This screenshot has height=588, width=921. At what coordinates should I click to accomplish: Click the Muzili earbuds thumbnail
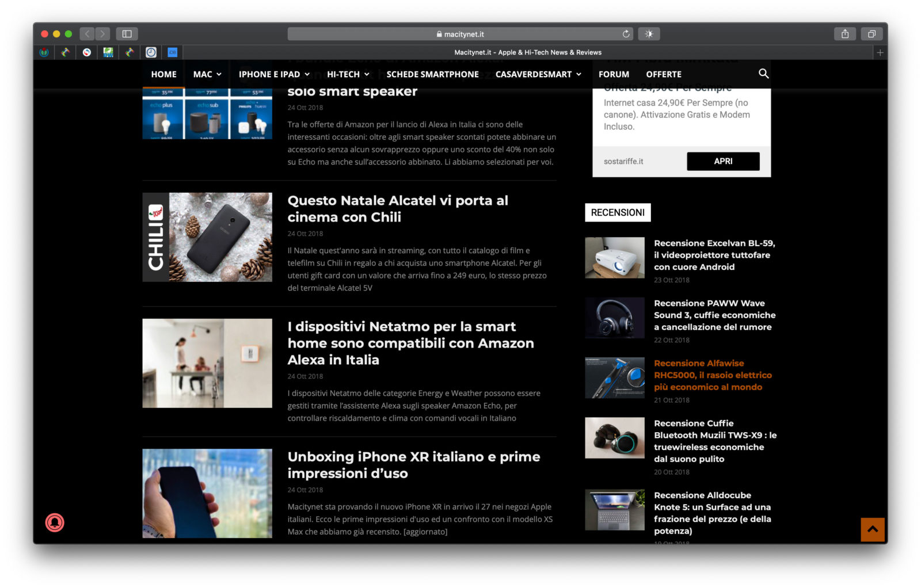pyautogui.click(x=615, y=438)
